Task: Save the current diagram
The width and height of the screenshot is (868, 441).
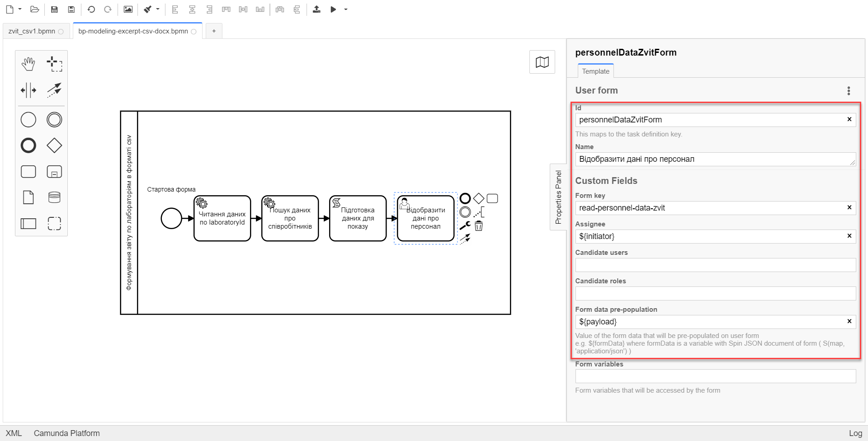Action: (x=54, y=9)
